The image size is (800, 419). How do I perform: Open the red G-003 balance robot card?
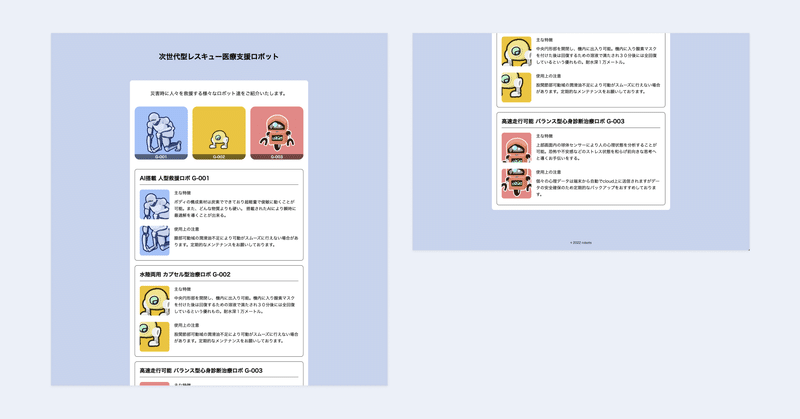click(277, 133)
